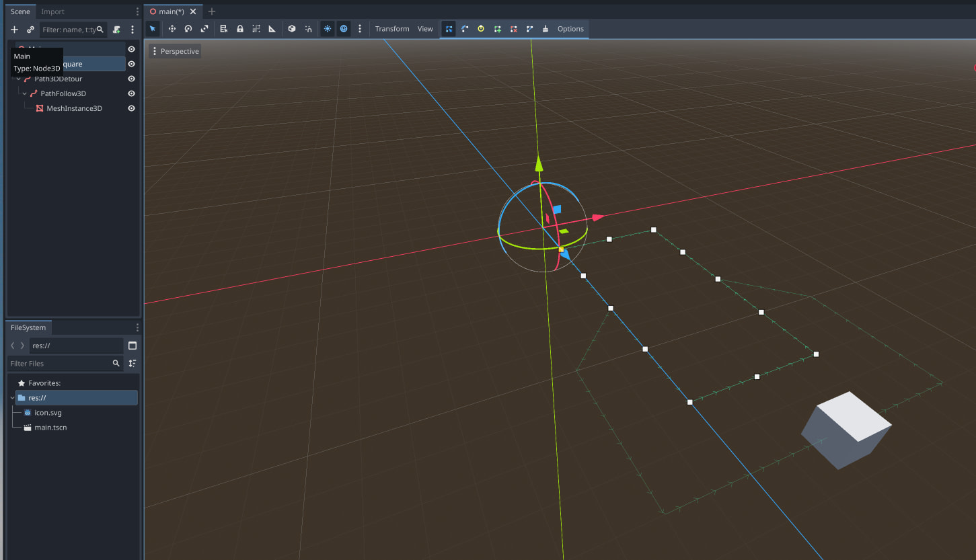Lock the selected node
This screenshot has height=560, width=976.
pyautogui.click(x=240, y=29)
